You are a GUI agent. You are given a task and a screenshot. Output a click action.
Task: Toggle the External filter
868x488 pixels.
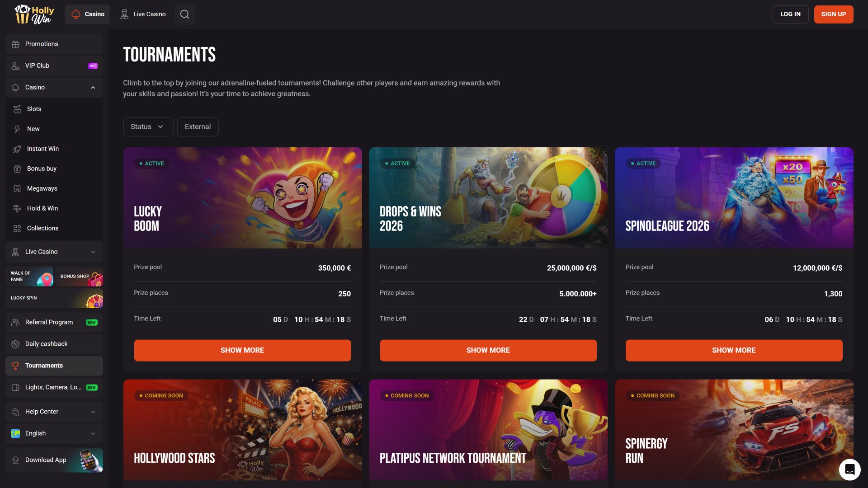click(198, 127)
